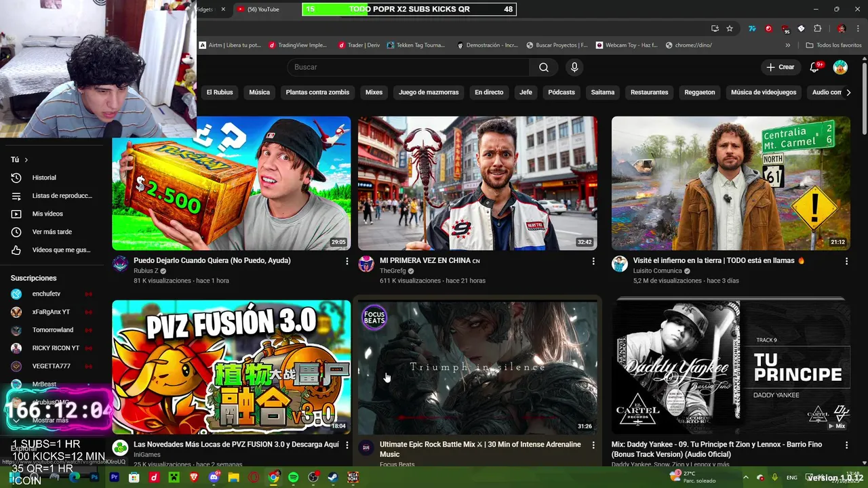Select Reggaeton category chip
The image size is (868, 488).
(700, 92)
